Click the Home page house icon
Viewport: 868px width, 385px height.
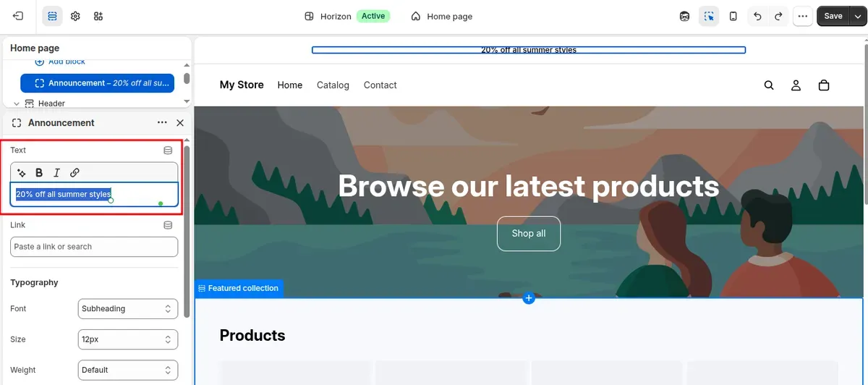[415, 16]
